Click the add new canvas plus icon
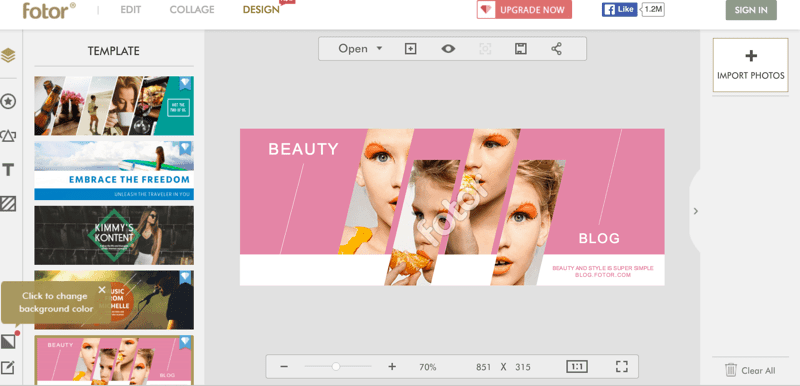The image size is (800, 386). point(411,49)
